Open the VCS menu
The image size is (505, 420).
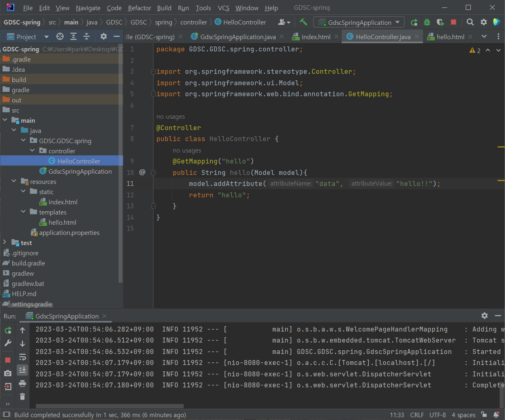tap(223, 8)
